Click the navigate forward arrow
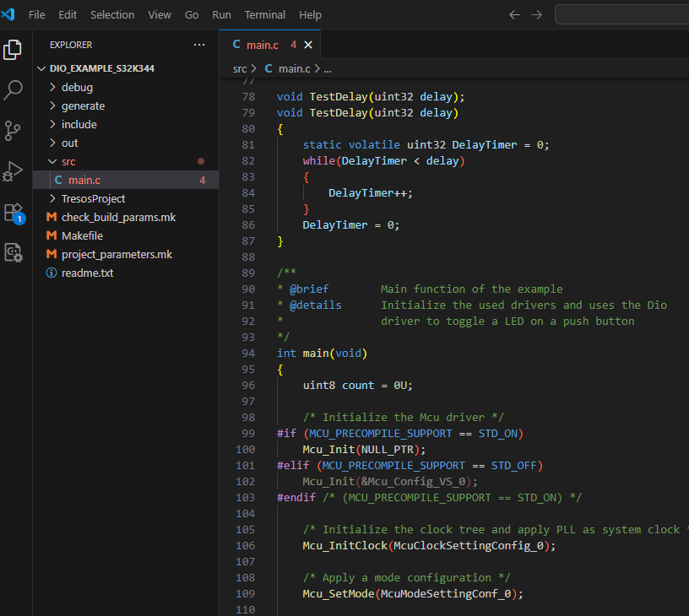This screenshot has width=689, height=616. point(537,15)
